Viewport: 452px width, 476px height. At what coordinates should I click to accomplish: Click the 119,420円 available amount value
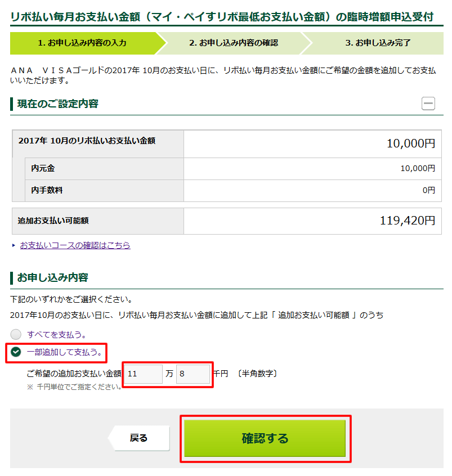point(408,221)
